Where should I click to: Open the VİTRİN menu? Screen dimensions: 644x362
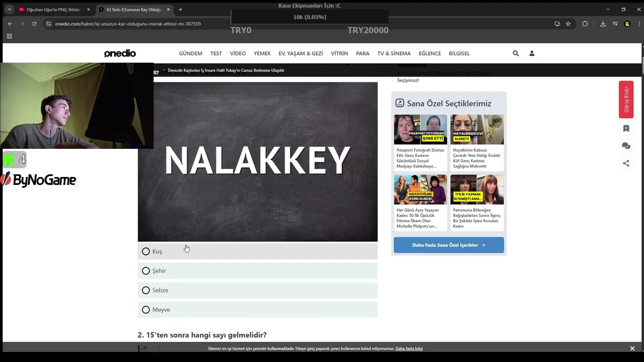pyautogui.click(x=340, y=53)
